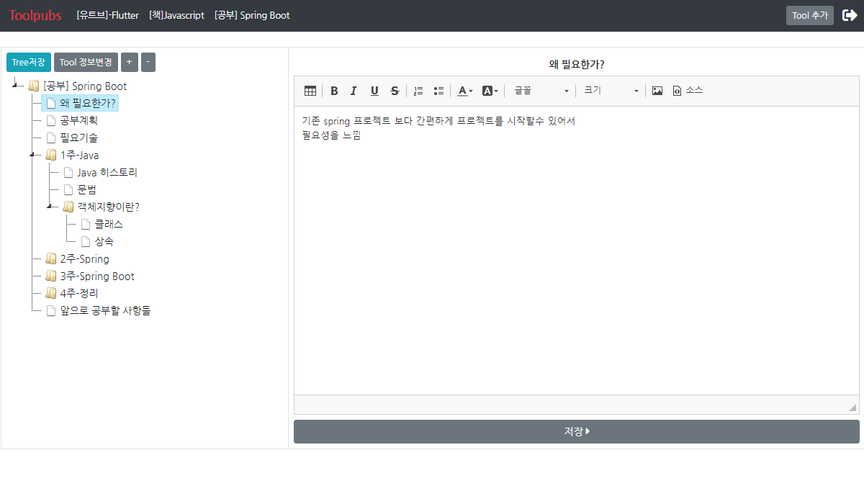The height and width of the screenshot is (504, 864).
Task: Insert a numbered list
Action: pyautogui.click(x=418, y=91)
